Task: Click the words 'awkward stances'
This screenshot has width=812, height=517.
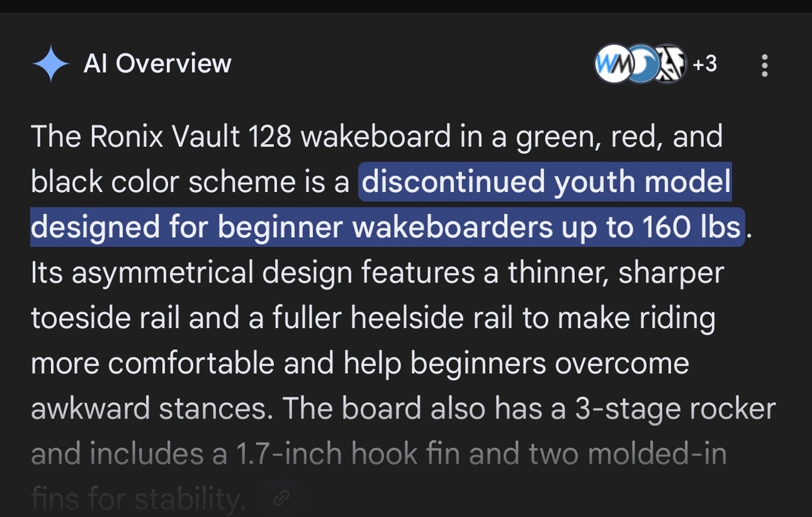Action: click(x=151, y=408)
